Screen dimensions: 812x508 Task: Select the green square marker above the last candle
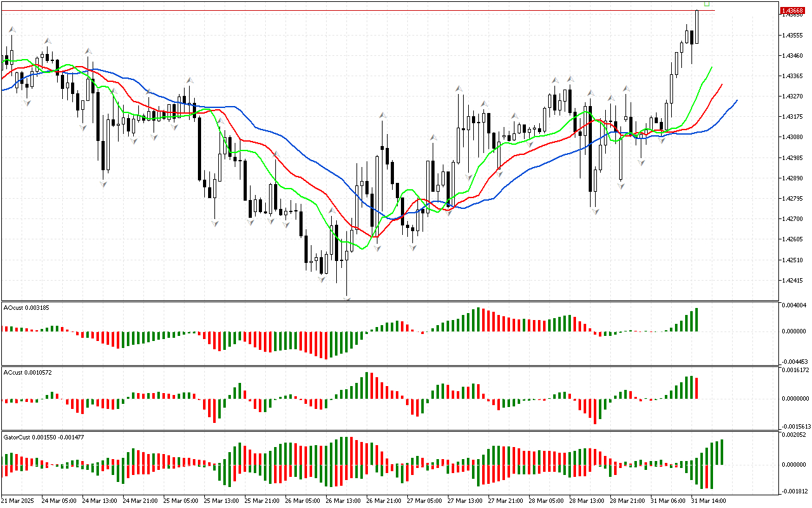[x=707, y=4]
